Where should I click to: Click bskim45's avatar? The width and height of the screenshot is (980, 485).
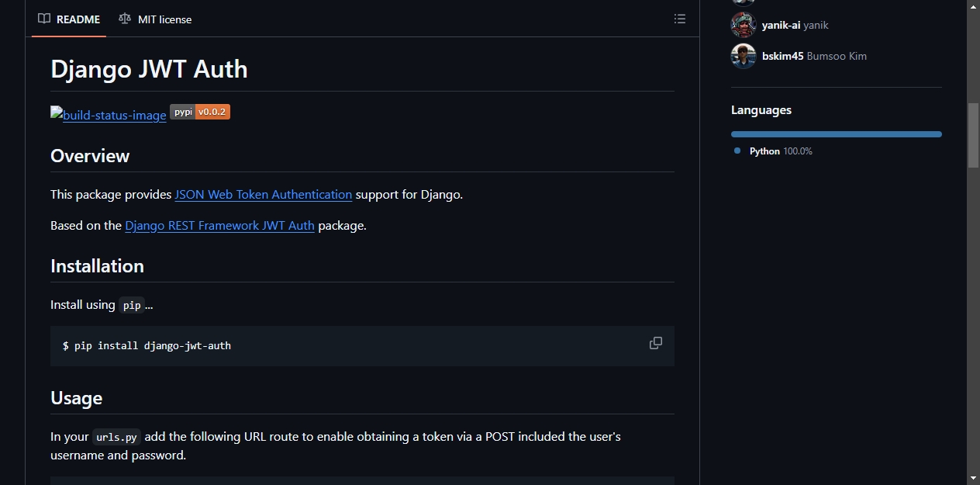[x=744, y=56]
